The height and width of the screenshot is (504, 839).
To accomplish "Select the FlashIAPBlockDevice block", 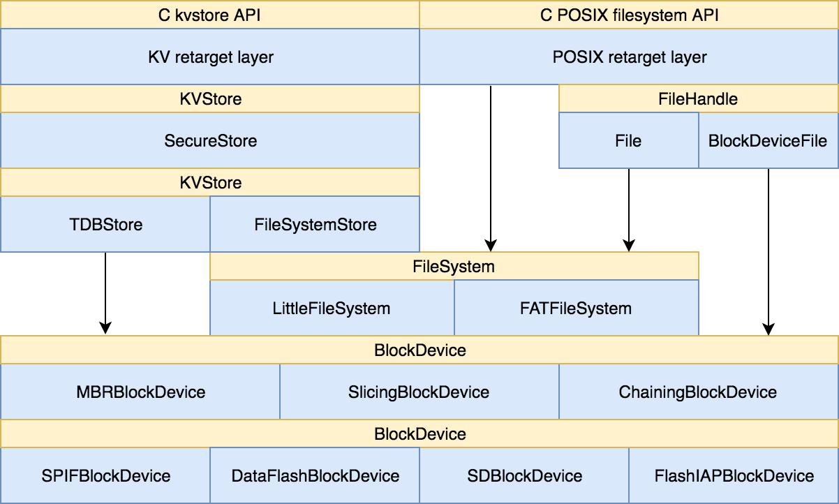I will pos(734,475).
